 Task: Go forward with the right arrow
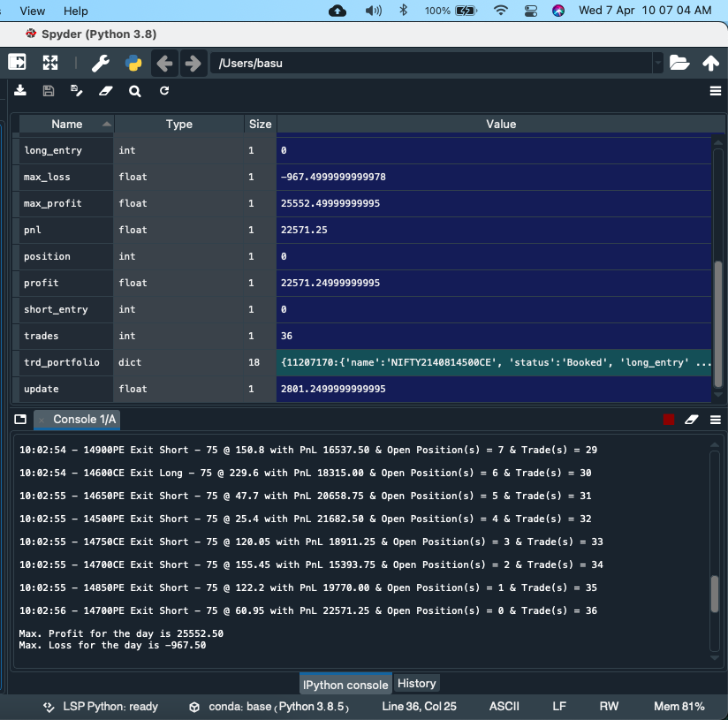click(x=193, y=63)
